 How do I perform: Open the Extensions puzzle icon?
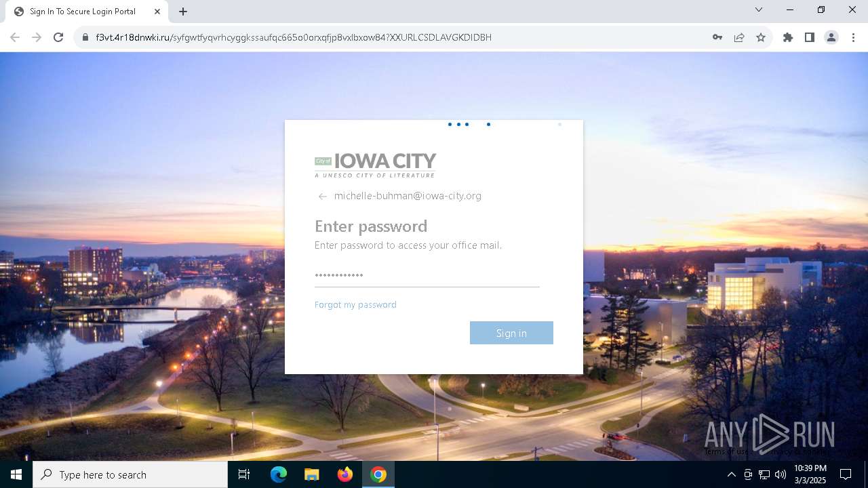(788, 37)
